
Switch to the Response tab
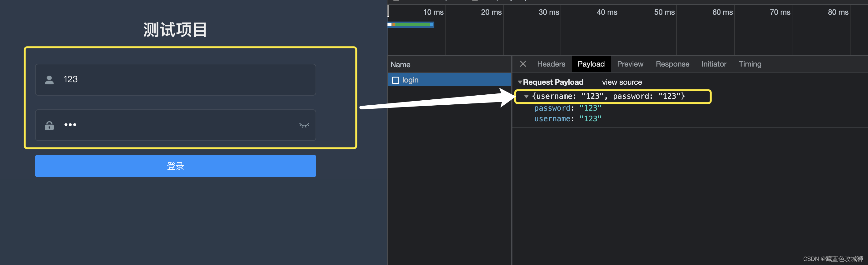pyautogui.click(x=672, y=64)
